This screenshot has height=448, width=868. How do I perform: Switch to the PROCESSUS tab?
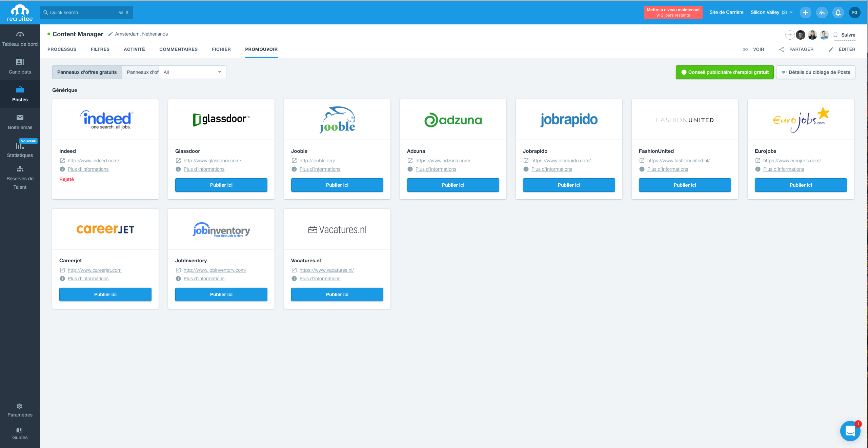pyautogui.click(x=62, y=49)
